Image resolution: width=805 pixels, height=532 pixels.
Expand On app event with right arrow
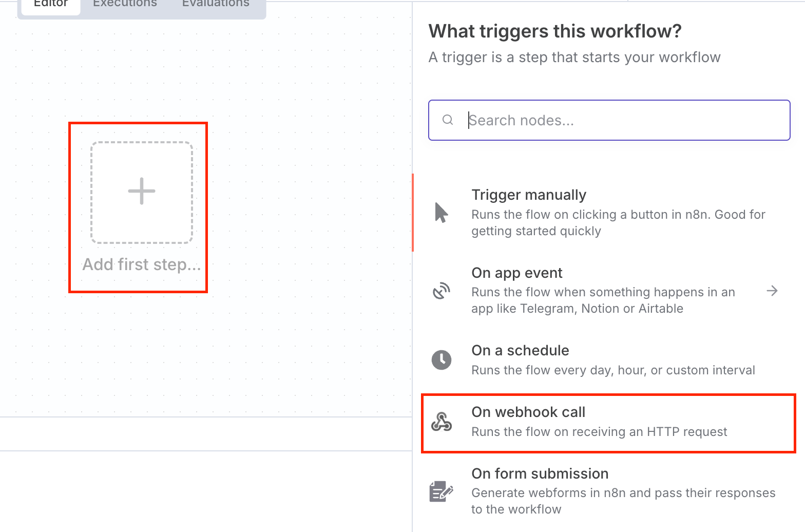[772, 291]
